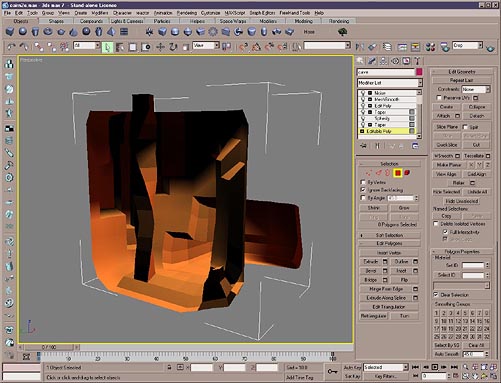Click the Grow selection button
The height and width of the screenshot is (383, 501).
point(404,208)
